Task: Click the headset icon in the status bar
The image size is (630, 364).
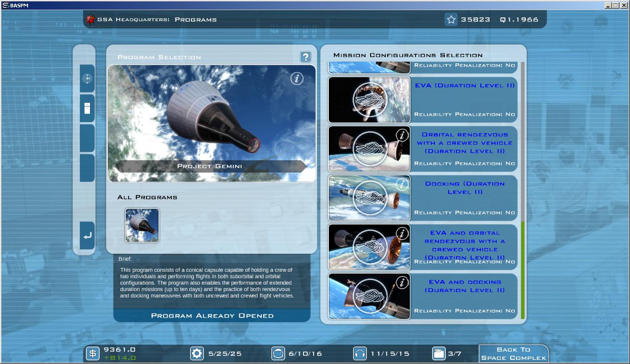Action: click(x=360, y=353)
